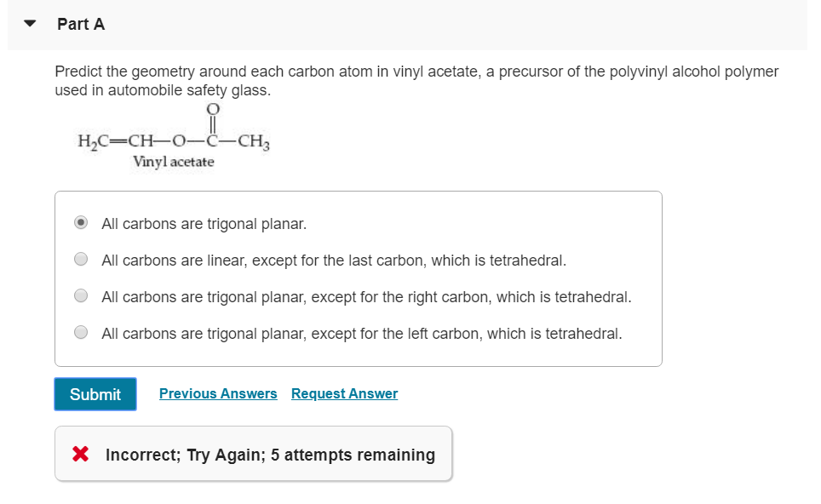Click the question prompt about vinyl acetate geometry

click(x=416, y=80)
